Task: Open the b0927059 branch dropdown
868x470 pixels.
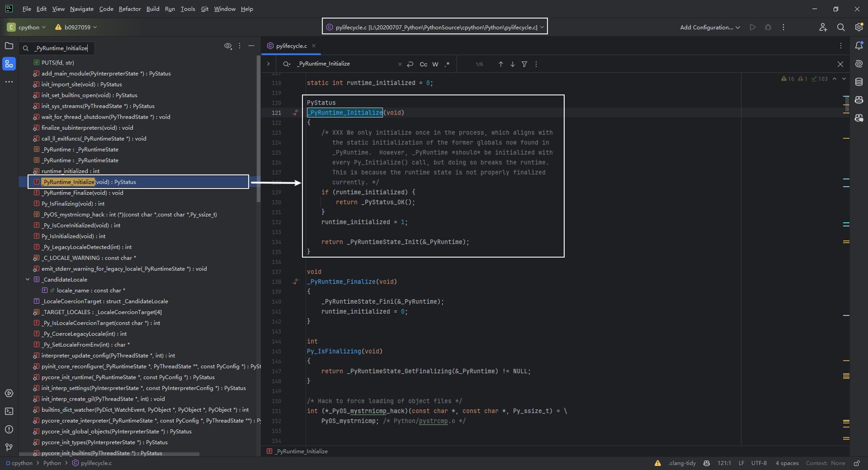Action: pos(76,27)
